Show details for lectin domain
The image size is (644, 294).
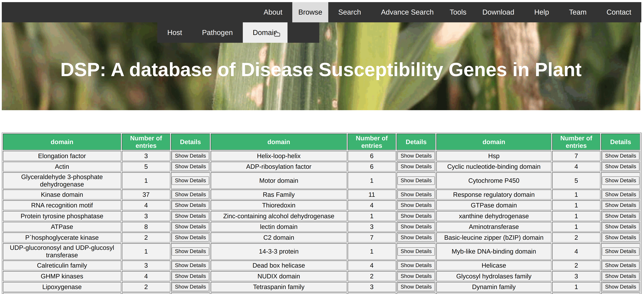pyautogui.click(x=416, y=227)
